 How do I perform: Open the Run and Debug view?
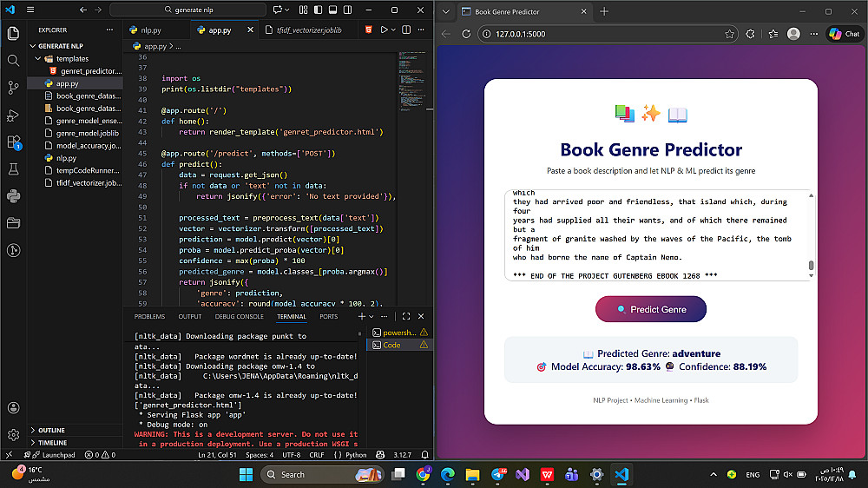[13, 115]
